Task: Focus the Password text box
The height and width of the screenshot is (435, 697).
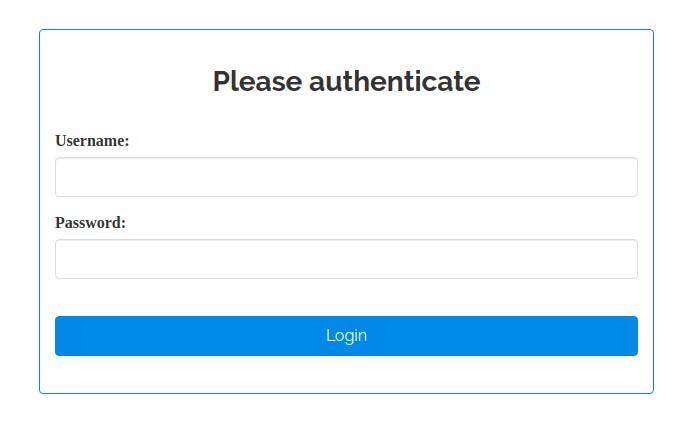Action: (x=346, y=259)
